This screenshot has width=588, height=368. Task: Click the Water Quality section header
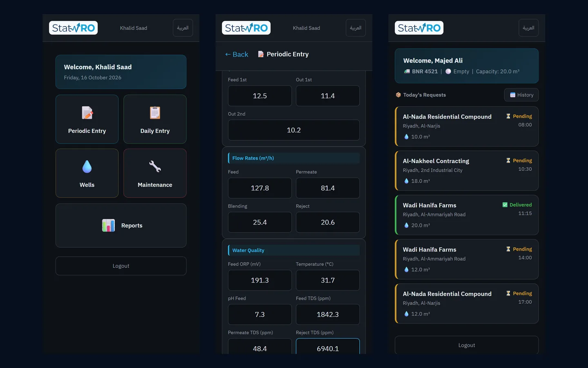tap(294, 250)
